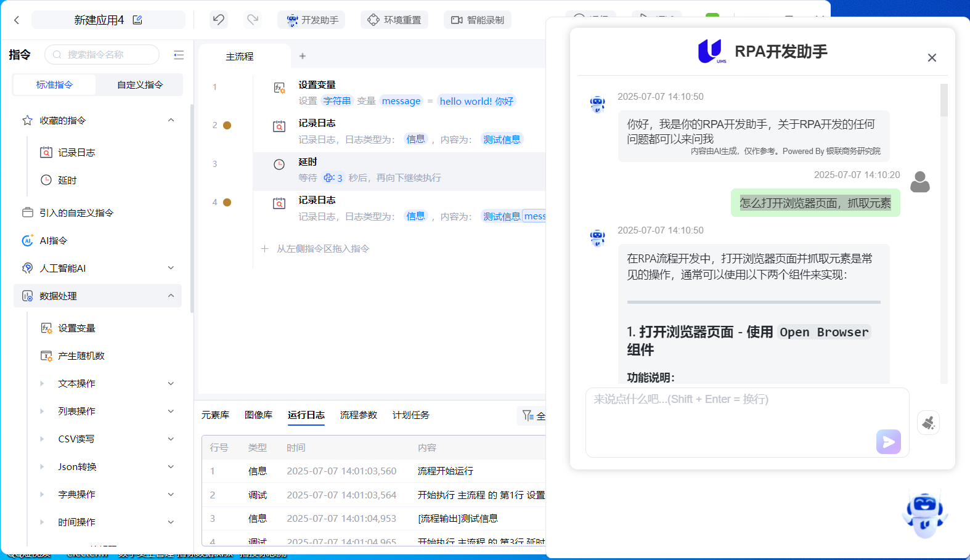
Task: Click the send message arrow button
Action: 888,441
